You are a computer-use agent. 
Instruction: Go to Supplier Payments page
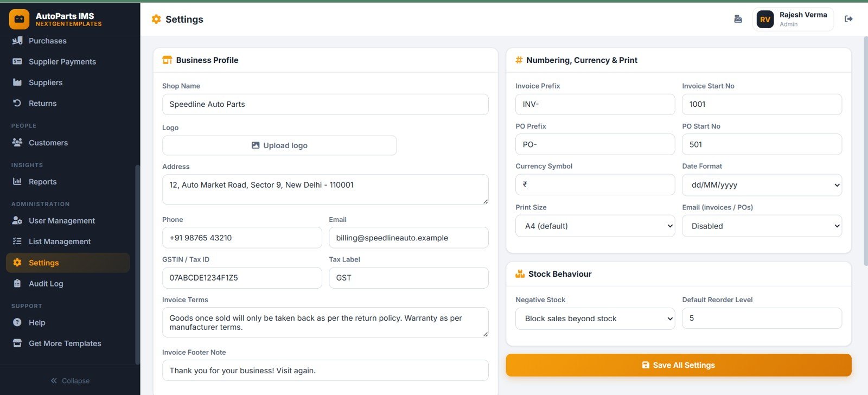tap(68, 61)
